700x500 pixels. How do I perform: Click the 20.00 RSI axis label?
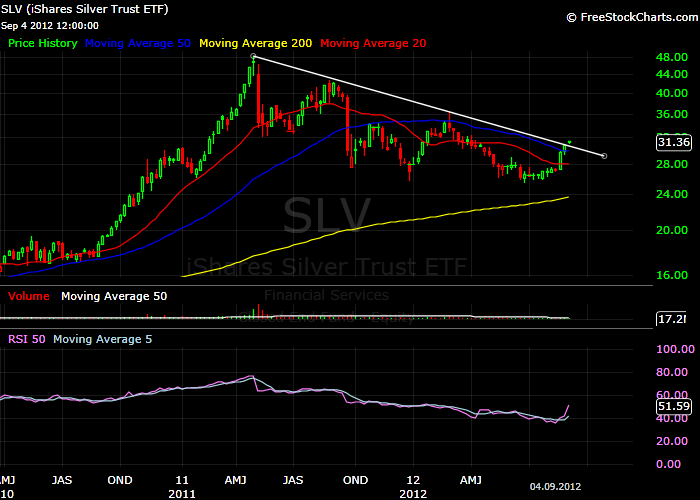tap(671, 441)
